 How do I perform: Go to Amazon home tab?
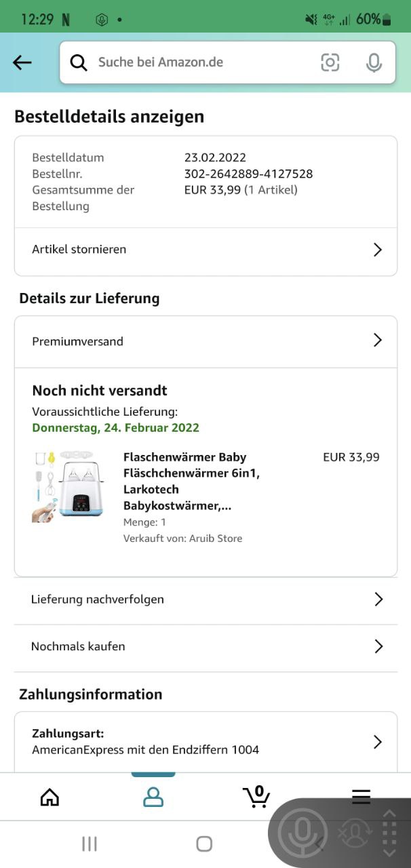click(x=50, y=797)
